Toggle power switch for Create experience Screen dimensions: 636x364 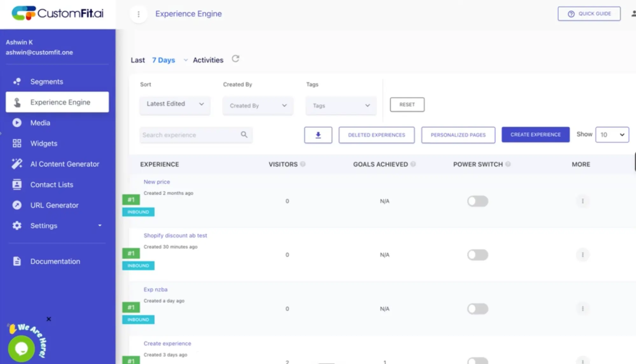(478, 361)
